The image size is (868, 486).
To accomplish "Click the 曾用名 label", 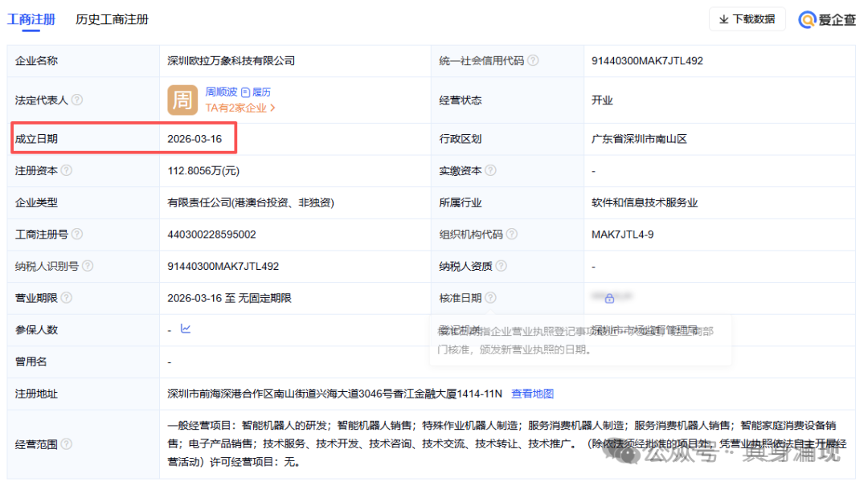I will coord(31,362).
